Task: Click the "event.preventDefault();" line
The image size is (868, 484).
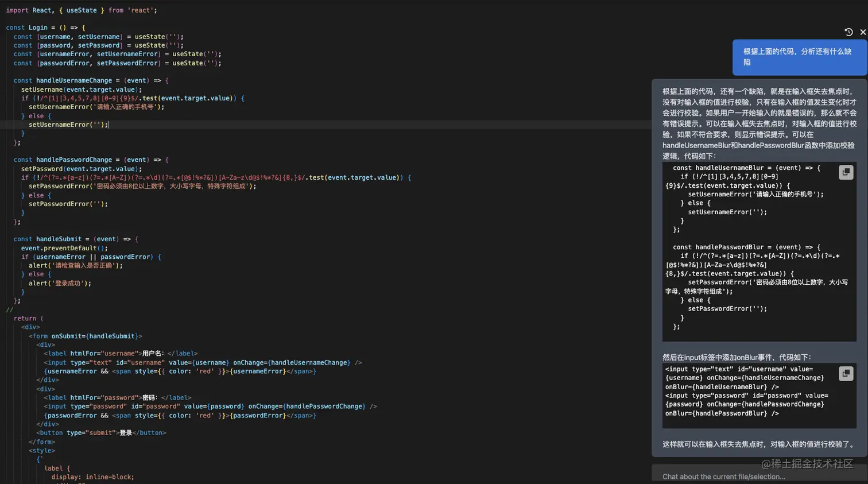Action: [x=64, y=248]
